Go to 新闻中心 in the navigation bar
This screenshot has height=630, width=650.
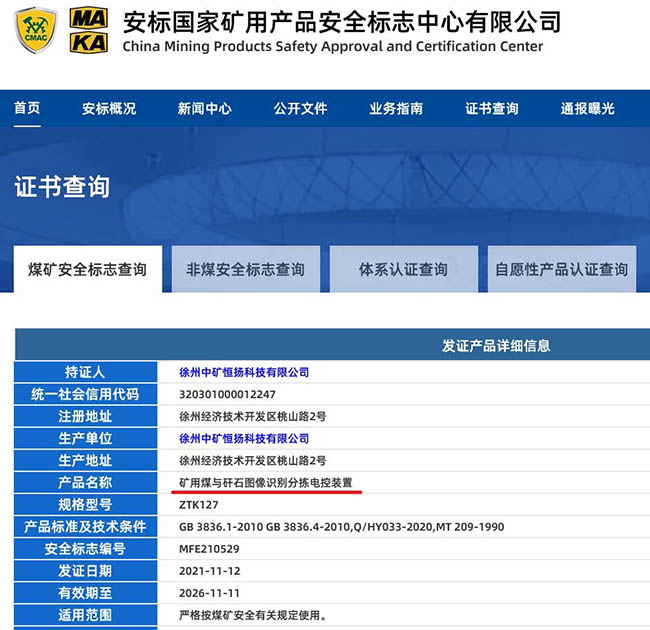click(205, 109)
